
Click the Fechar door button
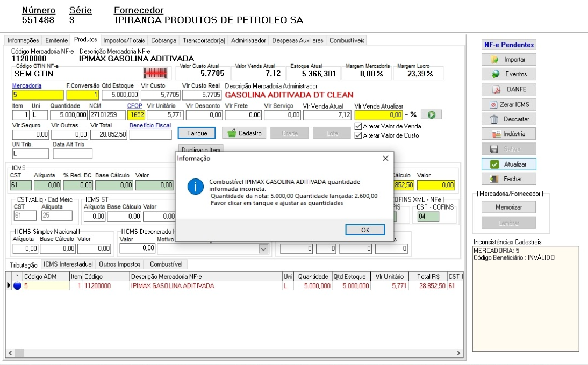[x=509, y=179]
